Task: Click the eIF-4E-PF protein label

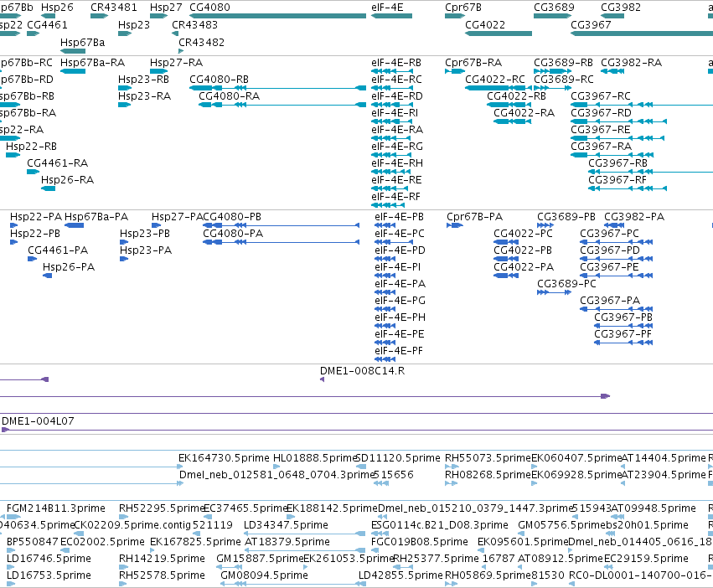Action: pos(399,351)
